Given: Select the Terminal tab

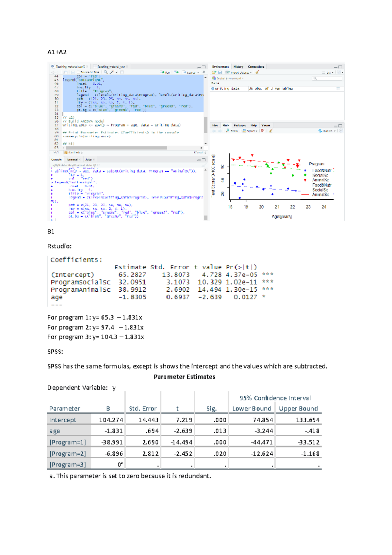Looking at the screenshot, I should (x=72, y=160).
